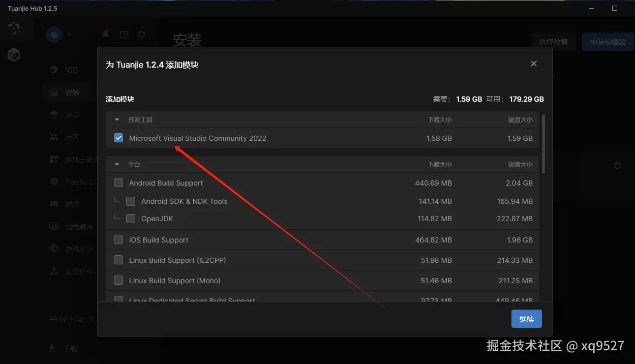This screenshot has height=364, width=635.
Task: Check the OpenJDK module
Action: (131, 219)
